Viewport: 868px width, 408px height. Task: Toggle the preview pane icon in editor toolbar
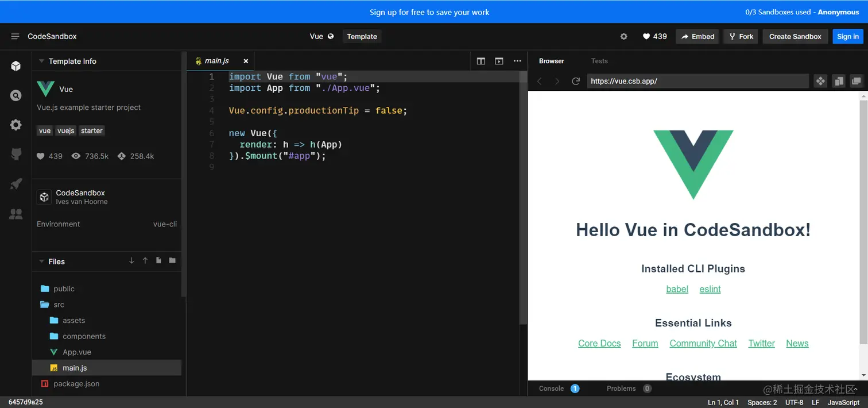499,61
